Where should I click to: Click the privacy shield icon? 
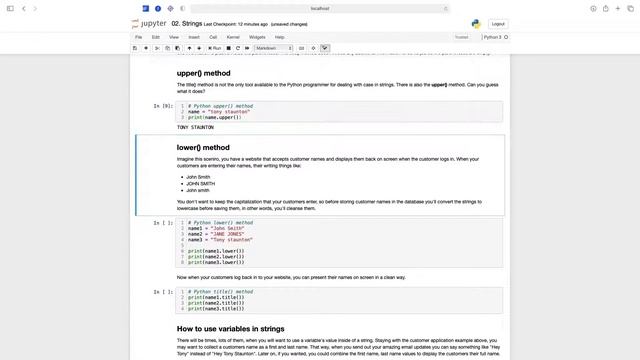(x=182, y=8)
